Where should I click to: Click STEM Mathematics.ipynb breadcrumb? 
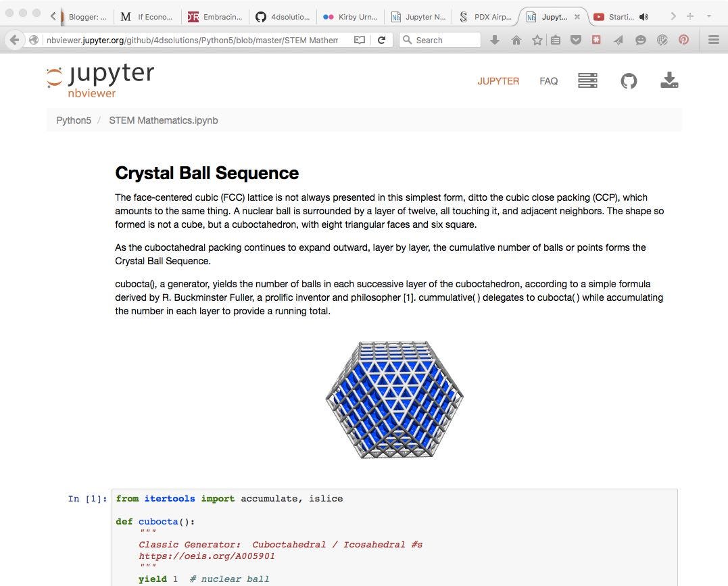(x=164, y=120)
